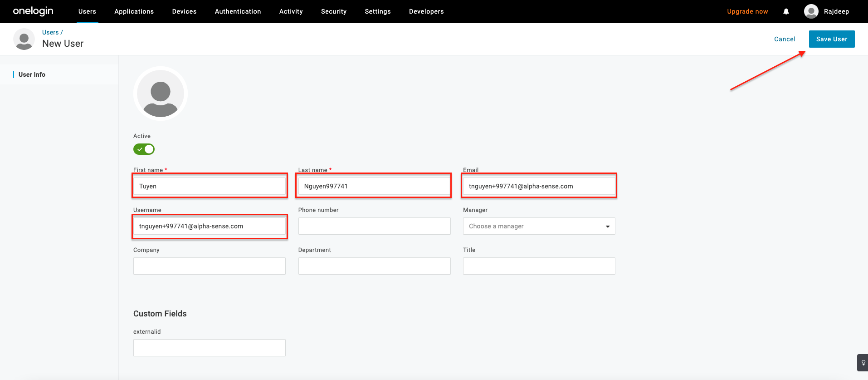Viewport: 868px width, 380px height.
Task: Open the notifications bell
Action: coord(786,11)
